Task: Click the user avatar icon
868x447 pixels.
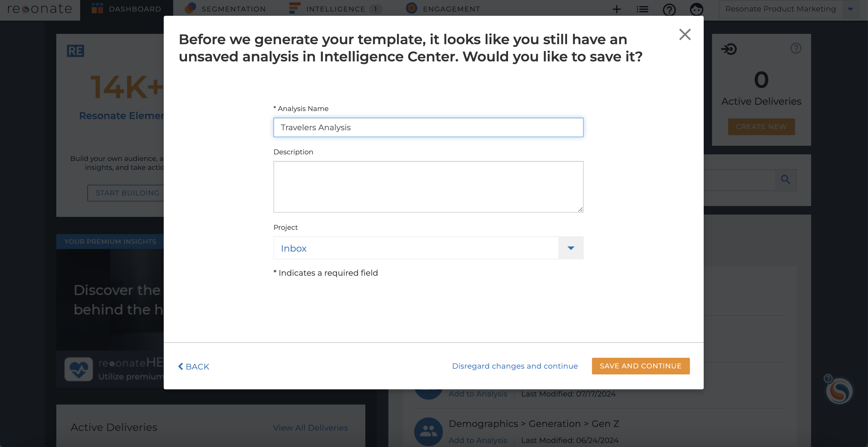Action: coord(697,9)
